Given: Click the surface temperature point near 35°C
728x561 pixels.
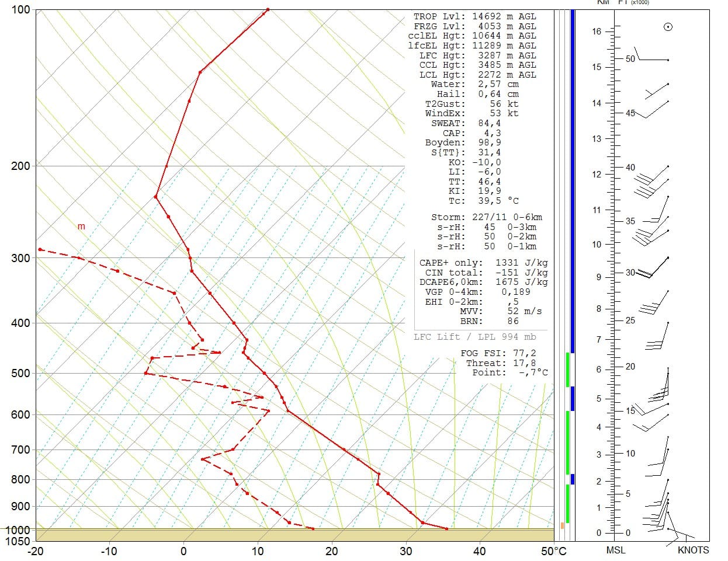Looking at the screenshot, I should [446, 529].
